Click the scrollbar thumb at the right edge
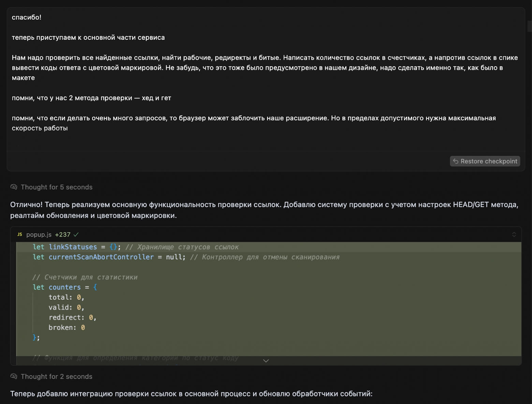The height and width of the screenshot is (404, 532). (530, 26)
